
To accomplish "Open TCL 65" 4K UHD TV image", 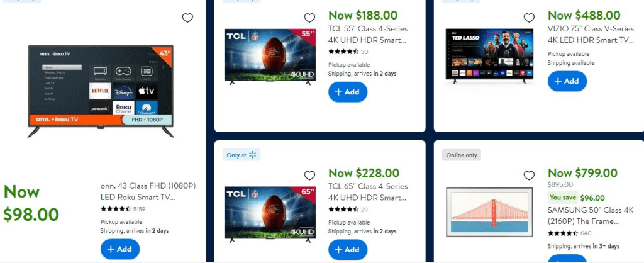I will 270,214.
